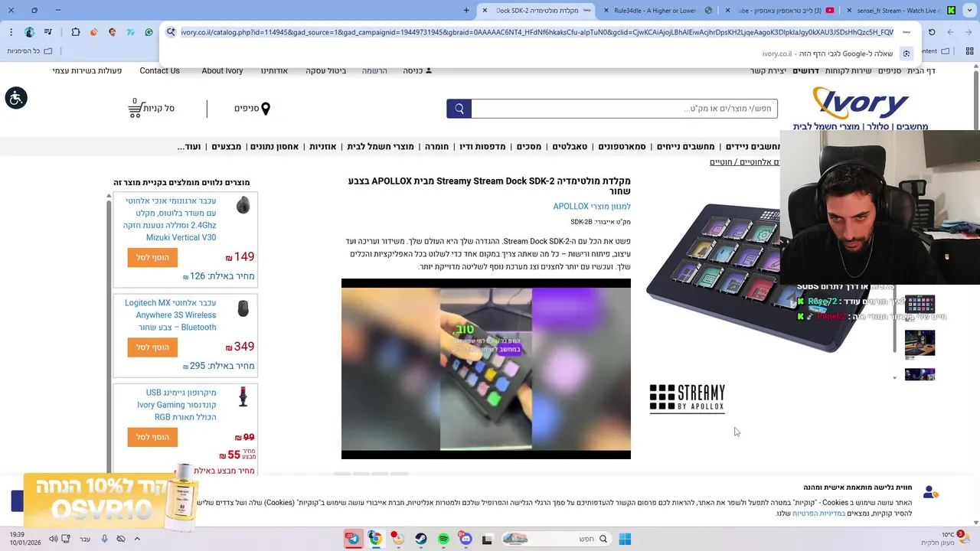Open the privacy policy link in cookie notice
The image size is (980, 551).
[818, 514]
